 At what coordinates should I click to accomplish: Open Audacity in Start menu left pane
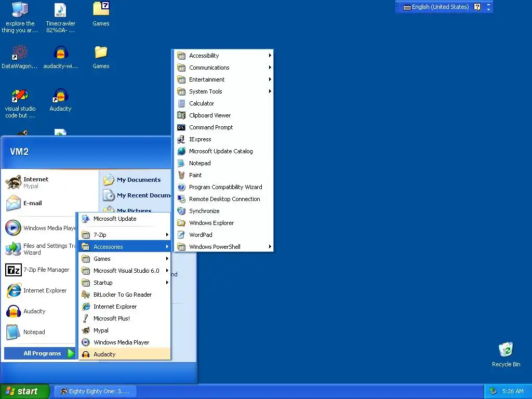coord(39,312)
